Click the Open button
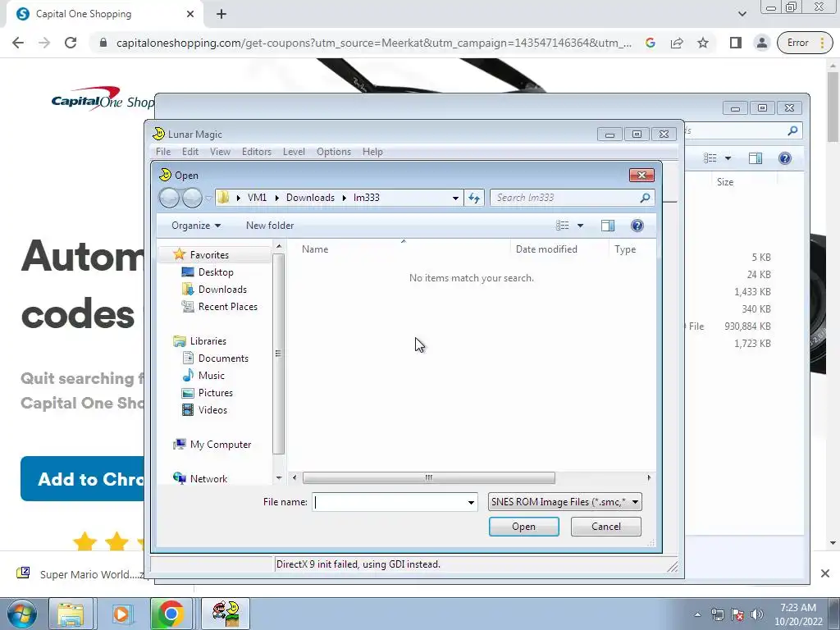840x630 pixels. point(523,527)
